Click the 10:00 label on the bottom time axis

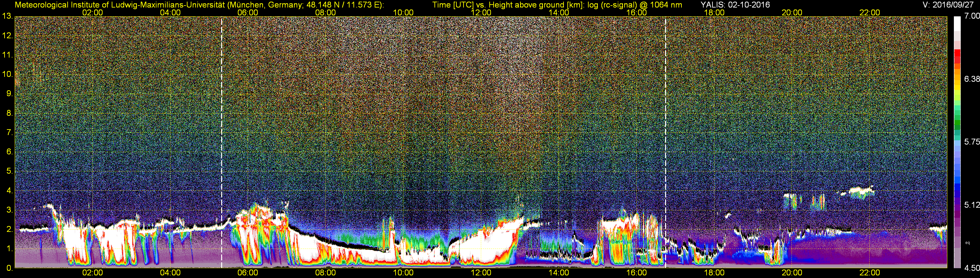403,273
